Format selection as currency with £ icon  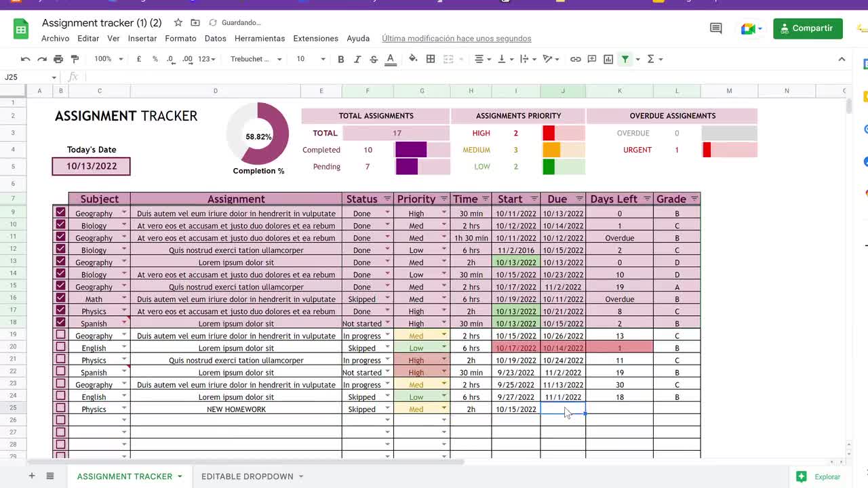point(138,59)
